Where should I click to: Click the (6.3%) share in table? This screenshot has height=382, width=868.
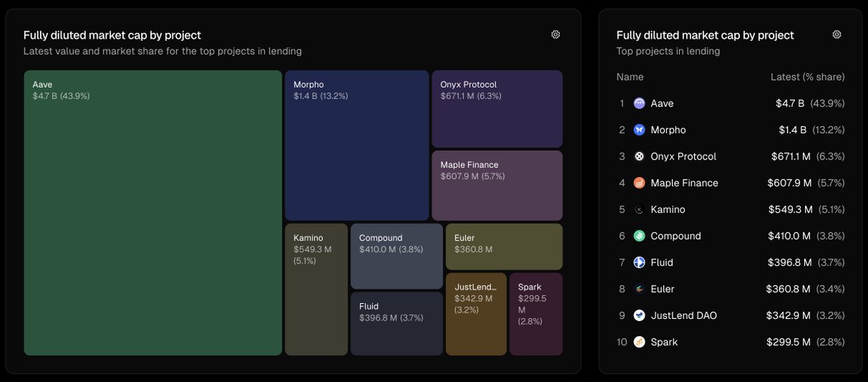[830, 157]
